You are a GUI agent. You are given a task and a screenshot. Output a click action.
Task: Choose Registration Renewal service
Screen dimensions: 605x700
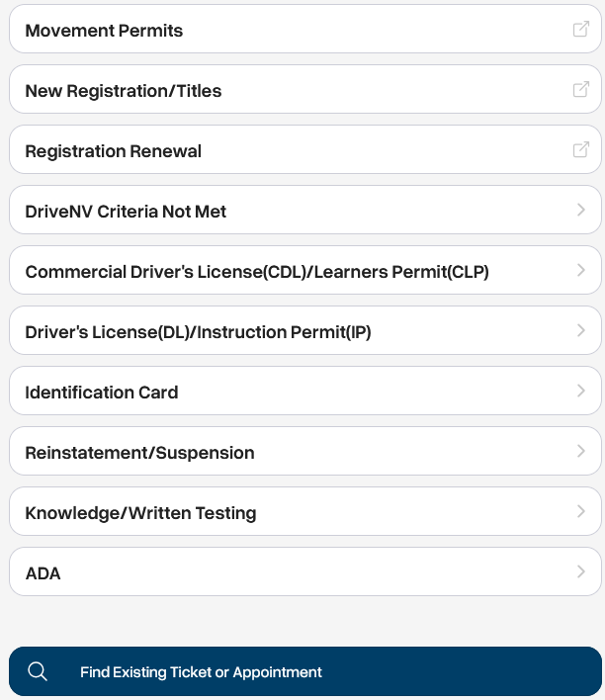coord(114,151)
